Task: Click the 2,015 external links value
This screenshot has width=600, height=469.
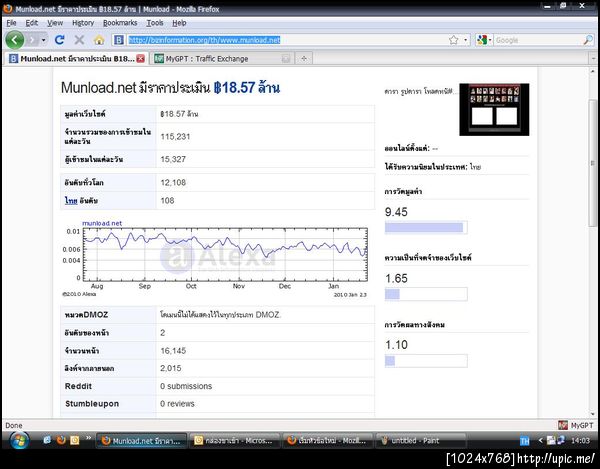Action: pyautogui.click(x=171, y=368)
